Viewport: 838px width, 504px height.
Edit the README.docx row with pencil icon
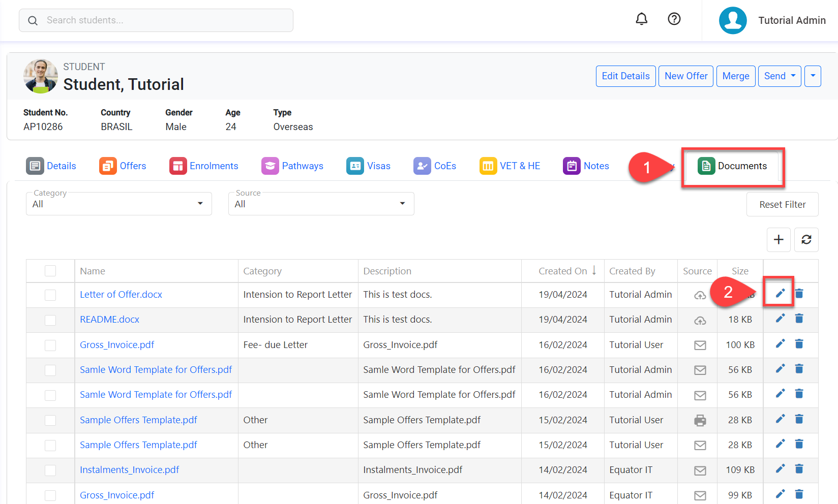pos(780,319)
